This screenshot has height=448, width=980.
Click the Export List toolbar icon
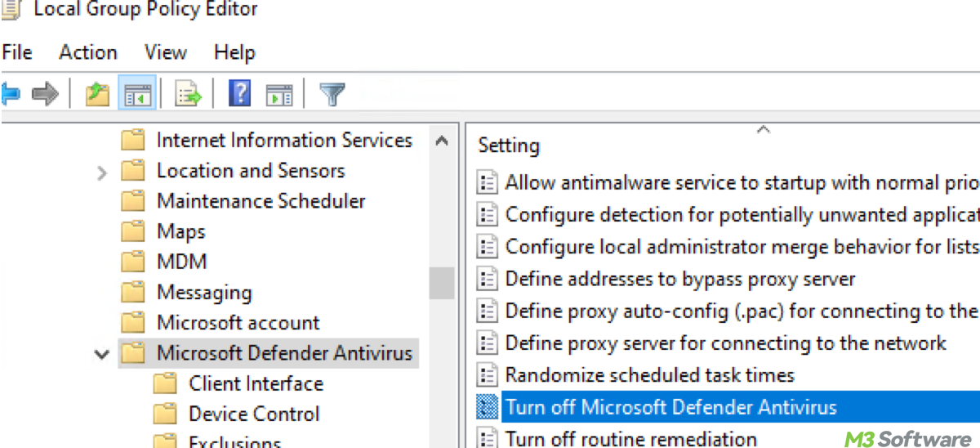pos(189,94)
